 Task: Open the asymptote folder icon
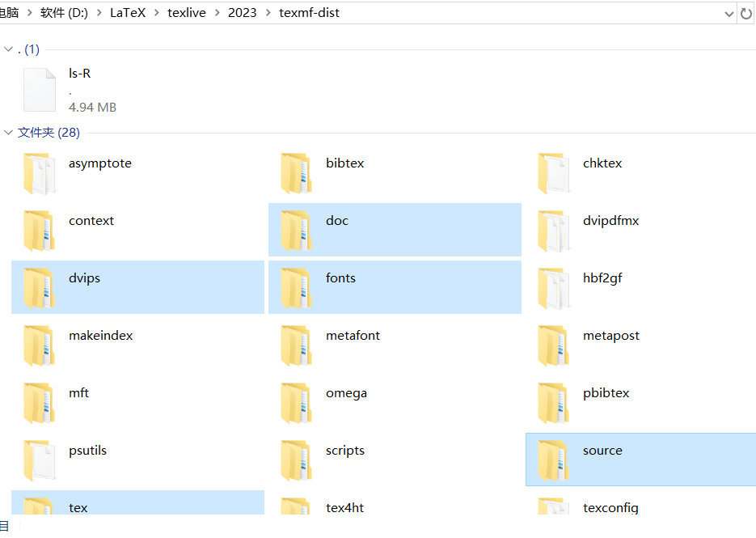point(40,173)
